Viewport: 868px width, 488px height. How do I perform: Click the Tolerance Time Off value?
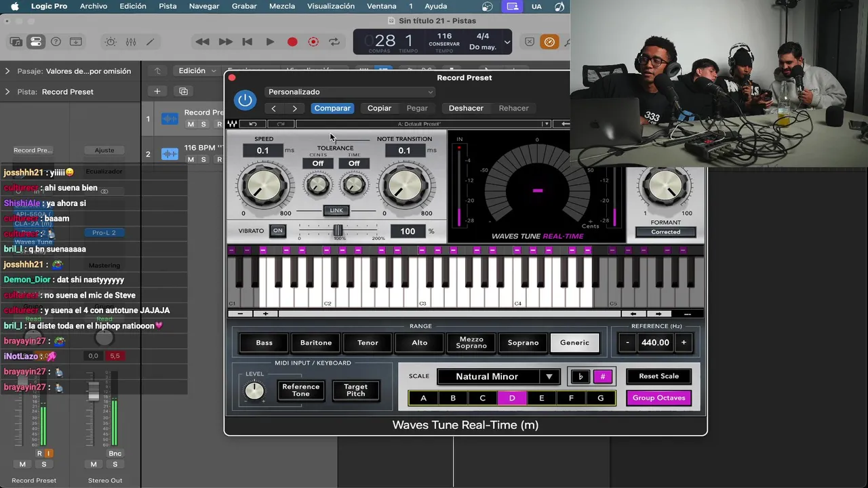click(x=354, y=163)
